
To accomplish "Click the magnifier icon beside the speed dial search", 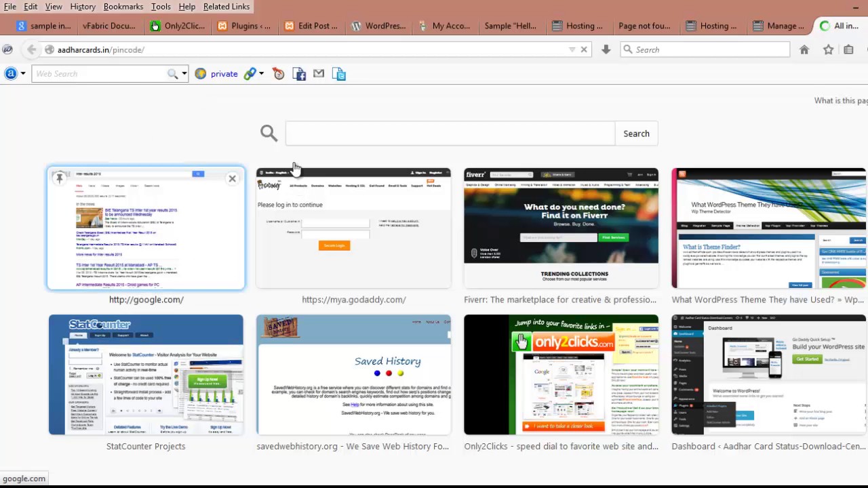I will (x=269, y=133).
